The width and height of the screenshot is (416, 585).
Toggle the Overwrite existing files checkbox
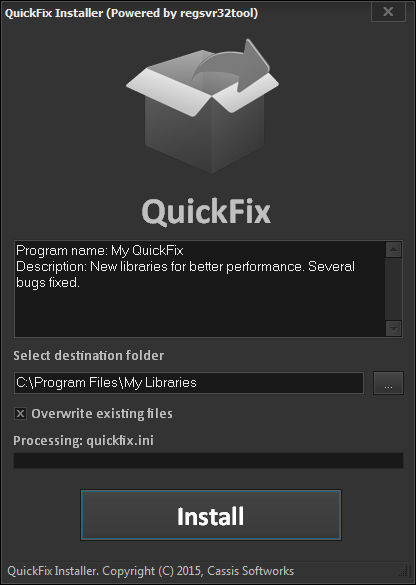pyautogui.click(x=21, y=413)
